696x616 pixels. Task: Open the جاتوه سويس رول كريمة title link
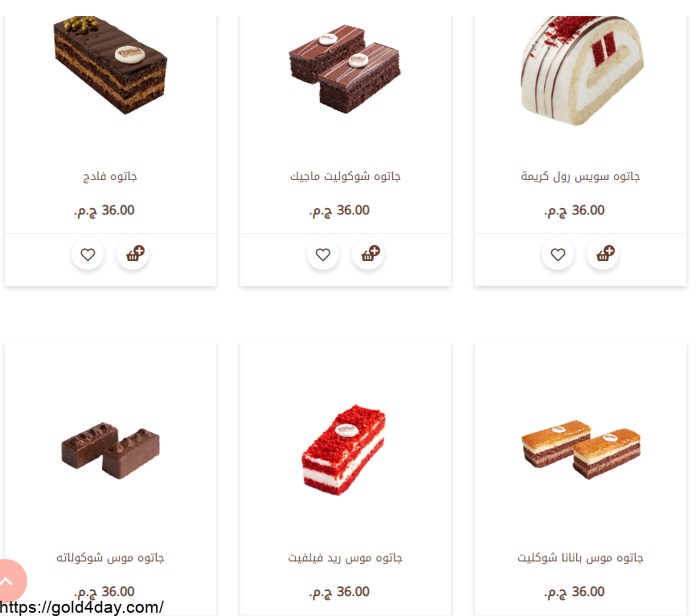pos(580,176)
